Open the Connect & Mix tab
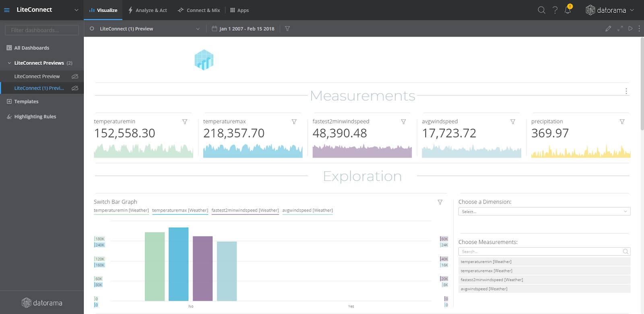 pos(199,10)
